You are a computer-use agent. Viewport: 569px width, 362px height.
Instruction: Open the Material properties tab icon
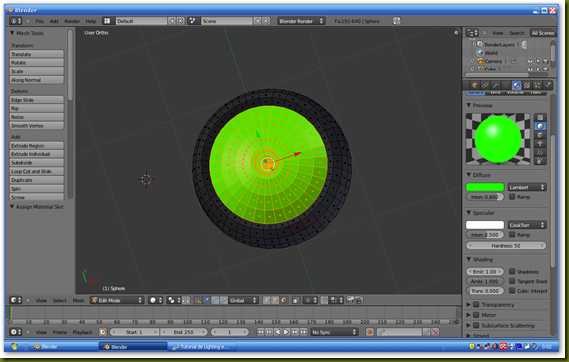[x=516, y=85]
